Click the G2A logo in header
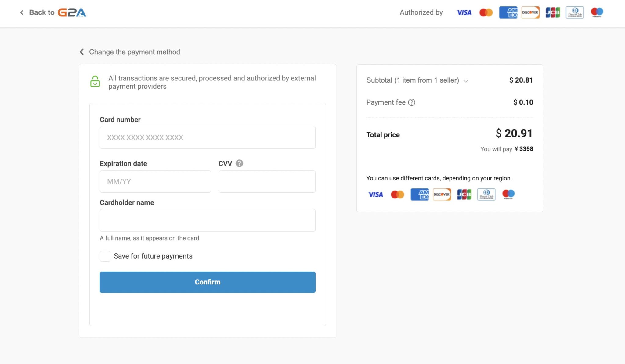The height and width of the screenshot is (364, 625). pyautogui.click(x=72, y=12)
